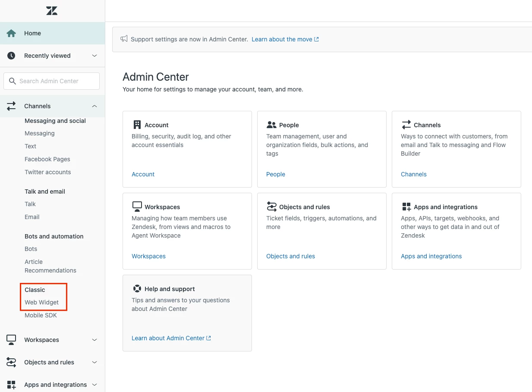Expand the Apps and integrations chevron
This screenshot has width=532, height=392.
click(94, 385)
